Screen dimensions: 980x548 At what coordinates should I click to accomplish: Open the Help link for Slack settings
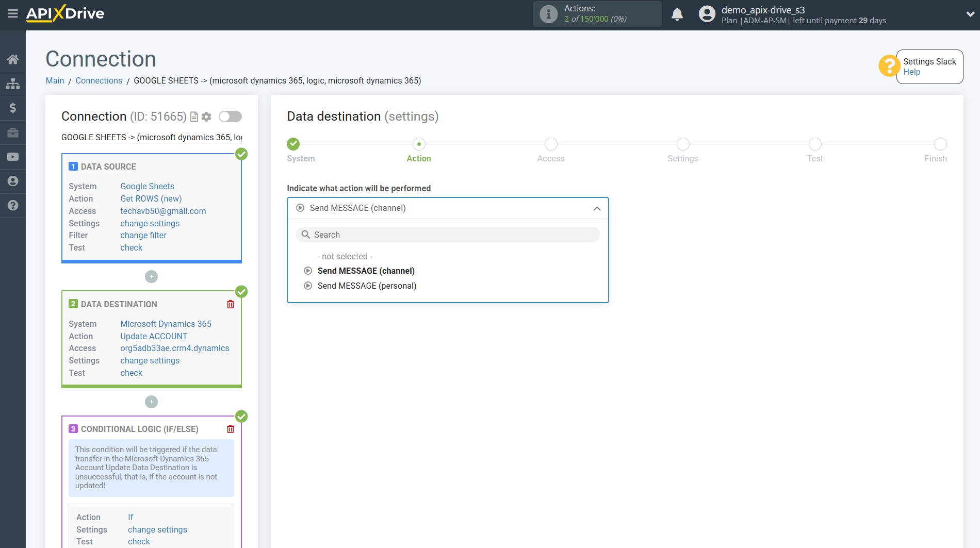(x=911, y=72)
